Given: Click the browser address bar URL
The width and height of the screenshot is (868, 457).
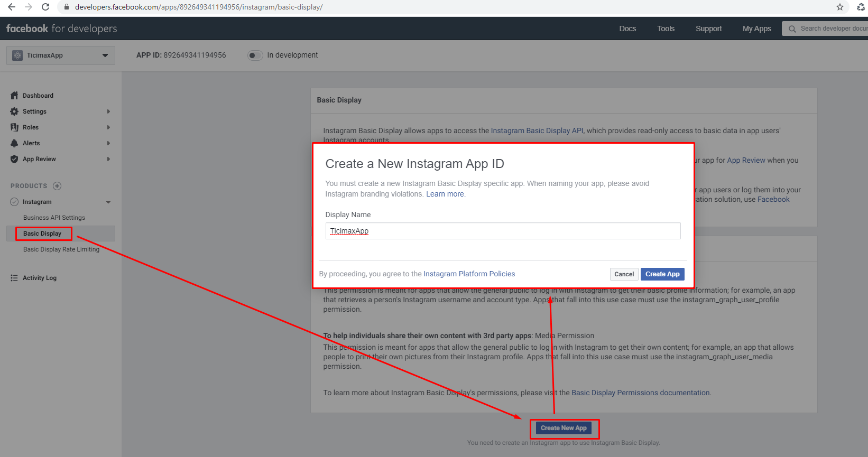Looking at the screenshot, I should pos(199,7).
